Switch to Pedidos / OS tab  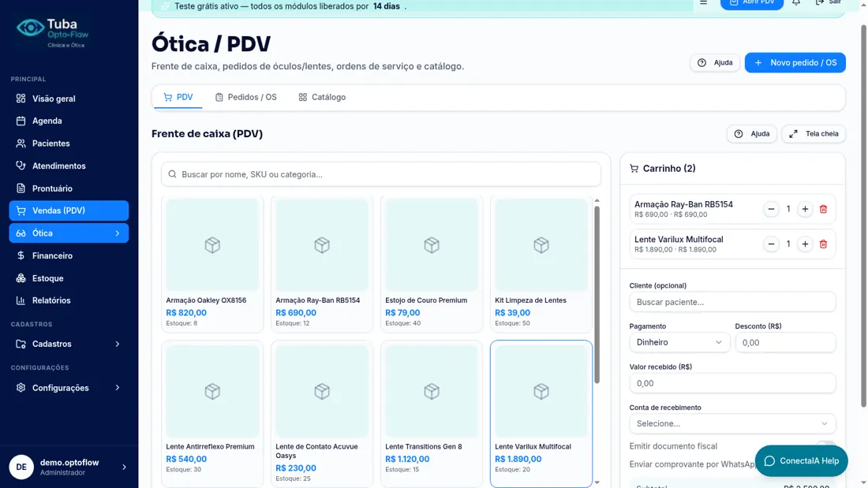click(x=245, y=98)
